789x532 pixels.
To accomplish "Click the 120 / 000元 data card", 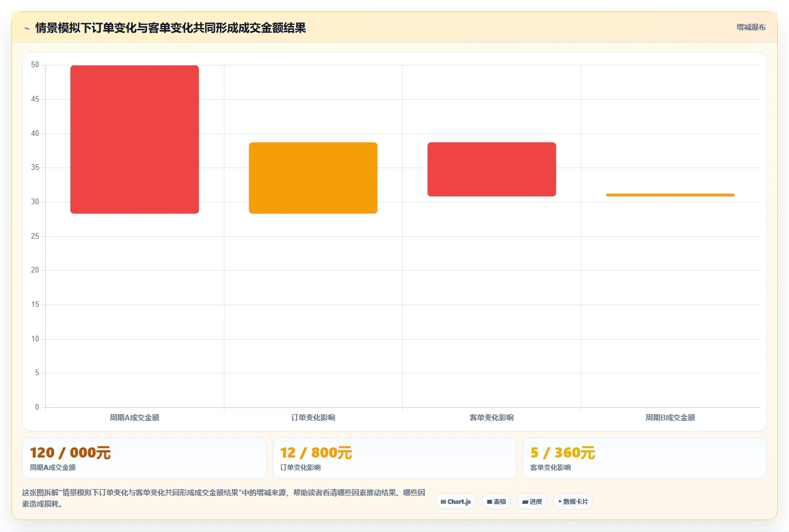I will [144, 458].
